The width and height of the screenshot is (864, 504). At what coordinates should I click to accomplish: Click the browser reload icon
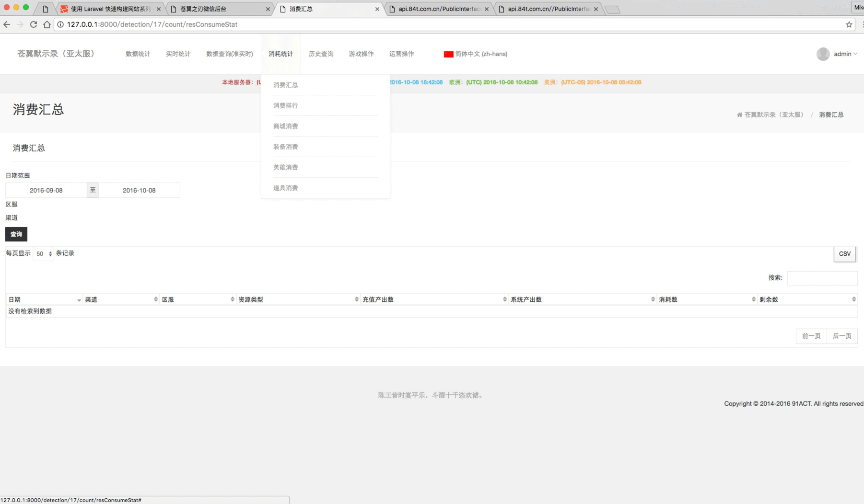[x=34, y=24]
